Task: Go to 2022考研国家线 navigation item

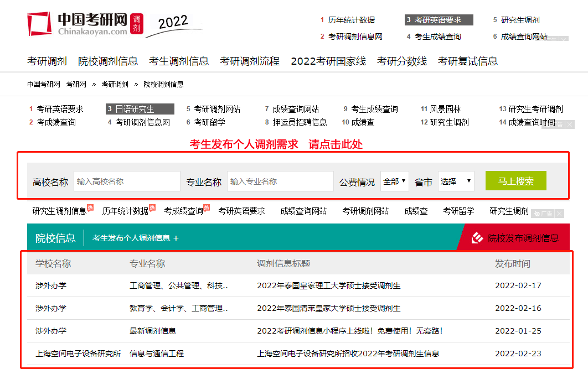Action: [x=328, y=61]
